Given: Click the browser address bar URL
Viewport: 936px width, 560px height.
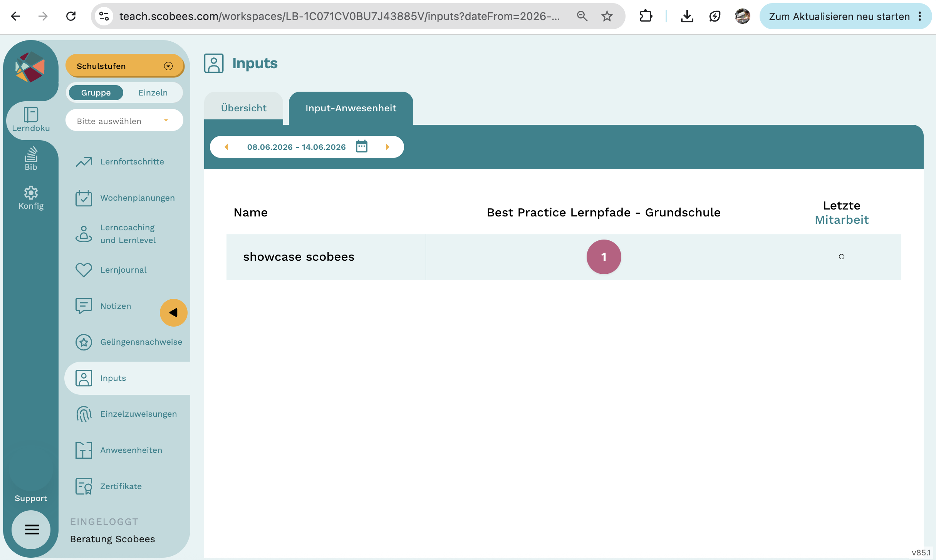Looking at the screenshot, I should [339, 16].
